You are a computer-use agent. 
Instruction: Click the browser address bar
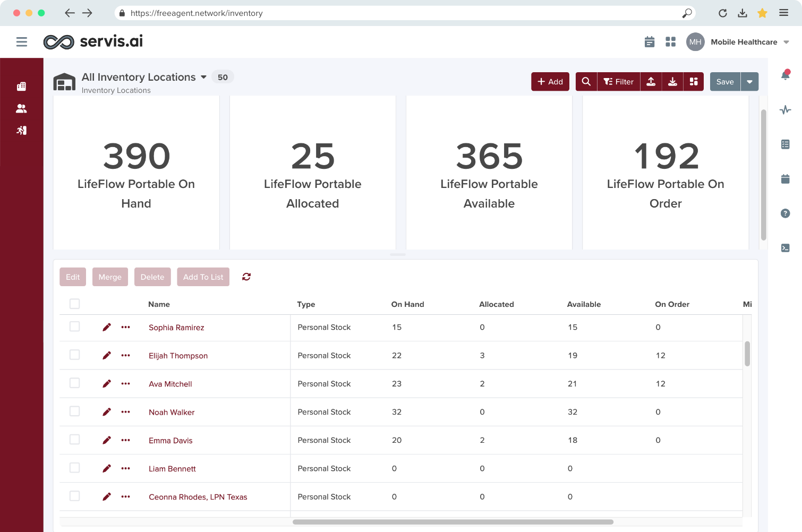[405, 13]
